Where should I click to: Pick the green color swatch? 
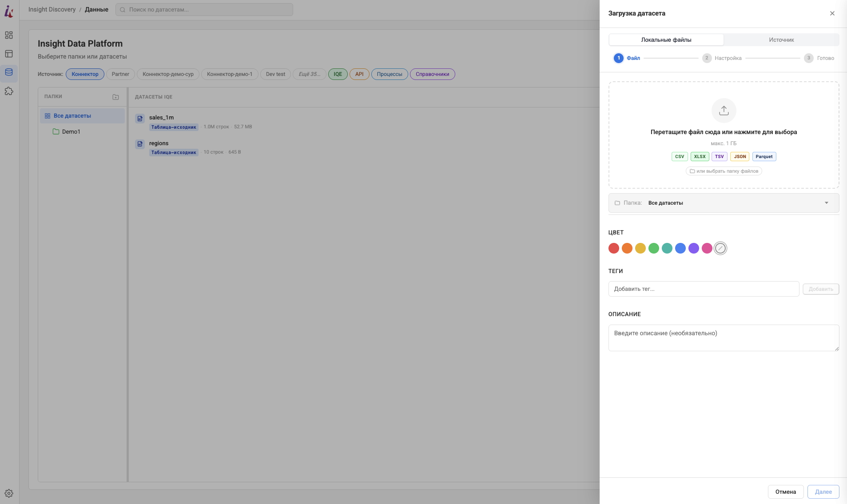(x=654, y=248)
